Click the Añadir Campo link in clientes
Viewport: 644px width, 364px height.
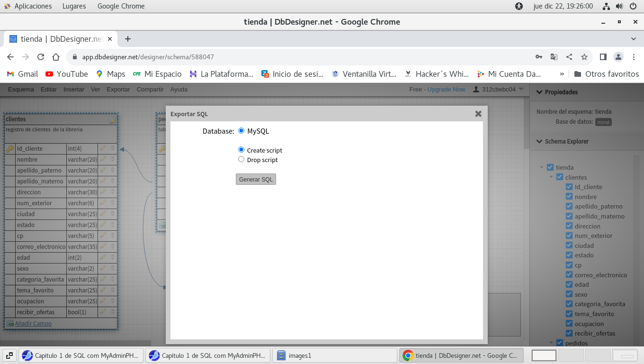[33, 324]
